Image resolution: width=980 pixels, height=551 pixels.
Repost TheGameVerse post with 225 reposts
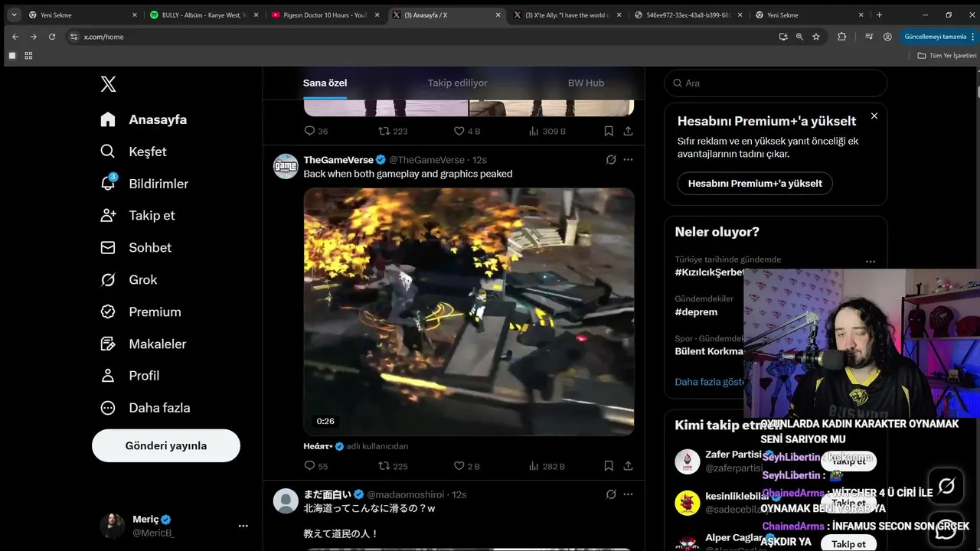click(x=393, y=466)
